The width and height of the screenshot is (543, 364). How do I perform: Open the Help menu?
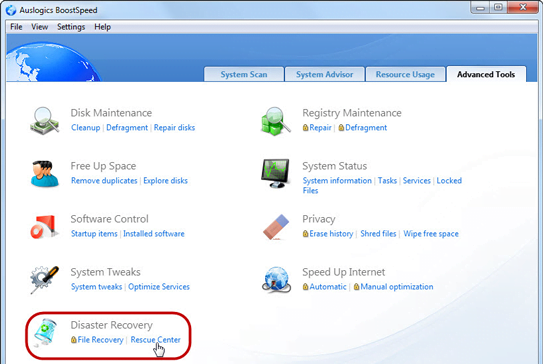(103, 27)
